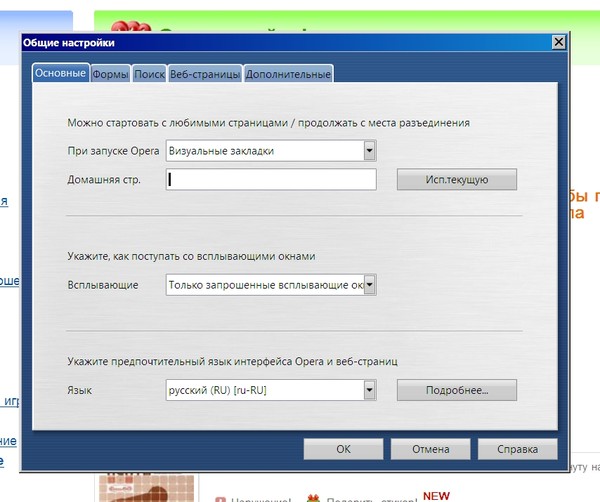Click the Общие настройки title bar text
This screenshot has height=502, width=600.
tap(68, 42)
